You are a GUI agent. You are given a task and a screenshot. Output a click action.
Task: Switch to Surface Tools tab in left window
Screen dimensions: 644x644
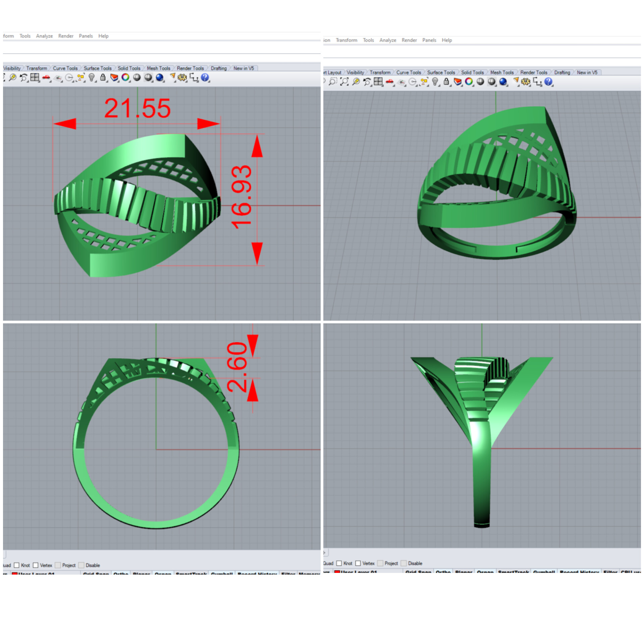[x=97, y=68]
